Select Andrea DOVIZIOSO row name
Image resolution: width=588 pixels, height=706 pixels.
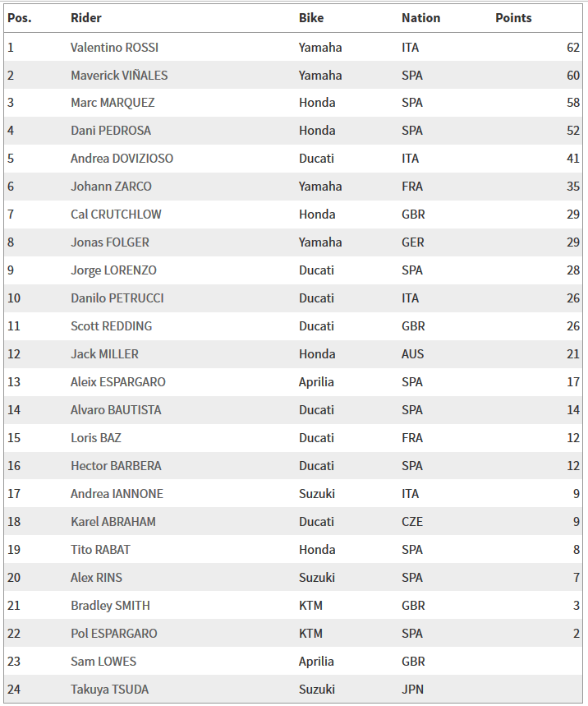coord(122,159)
